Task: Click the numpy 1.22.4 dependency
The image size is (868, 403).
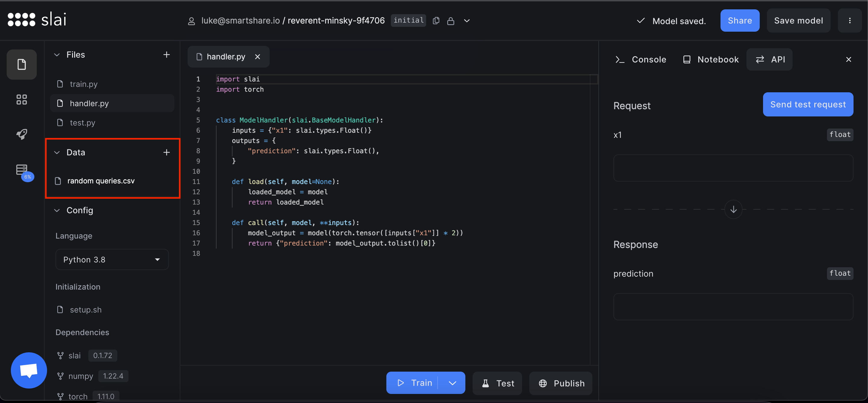Action: pyautogui.click(x=92, y=376)
